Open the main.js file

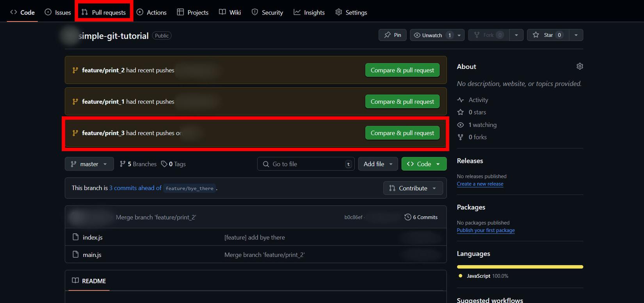pyautogui.click(x=92, y=255)
